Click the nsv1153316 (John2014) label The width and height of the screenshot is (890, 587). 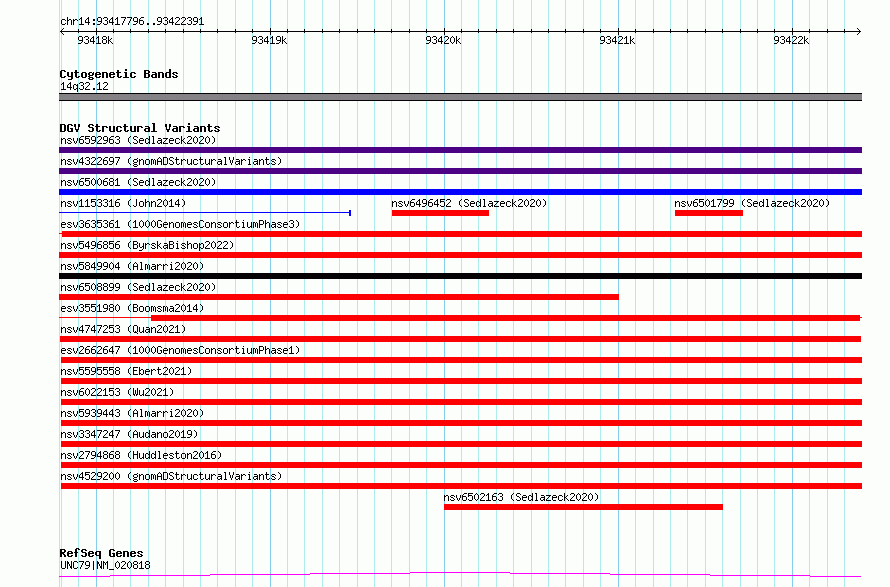point(123,203)
